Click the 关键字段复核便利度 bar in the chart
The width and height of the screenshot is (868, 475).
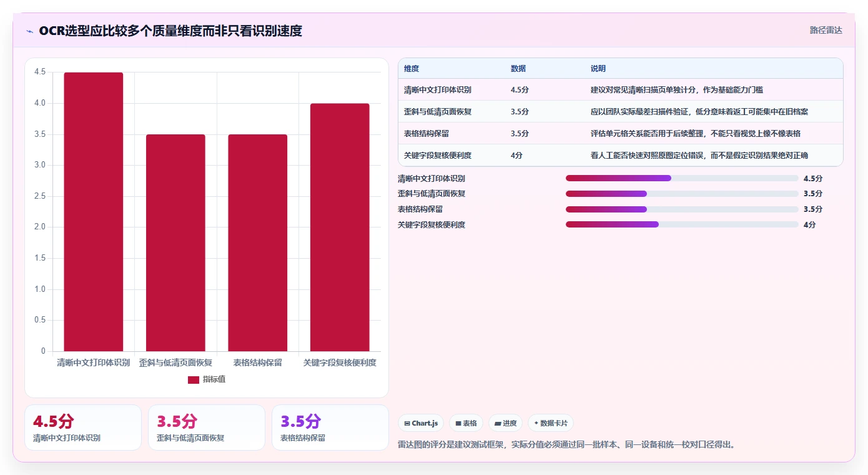[x=340, y=227]
